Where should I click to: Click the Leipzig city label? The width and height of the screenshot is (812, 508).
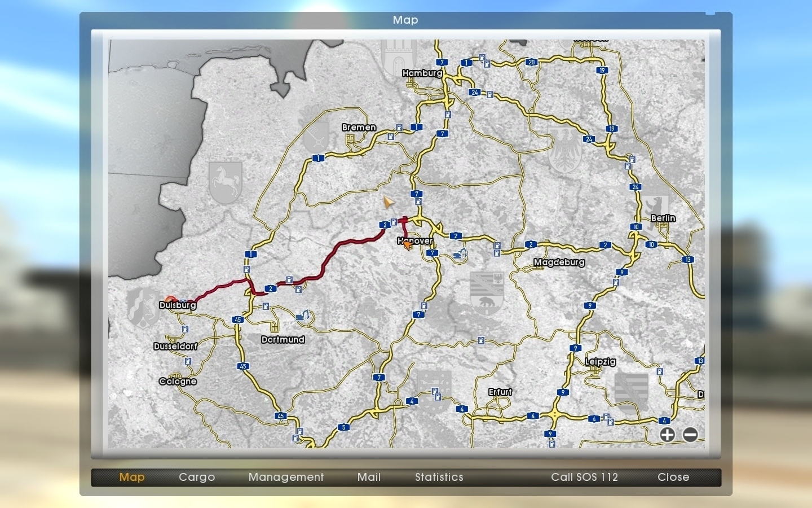click(600, 362)
